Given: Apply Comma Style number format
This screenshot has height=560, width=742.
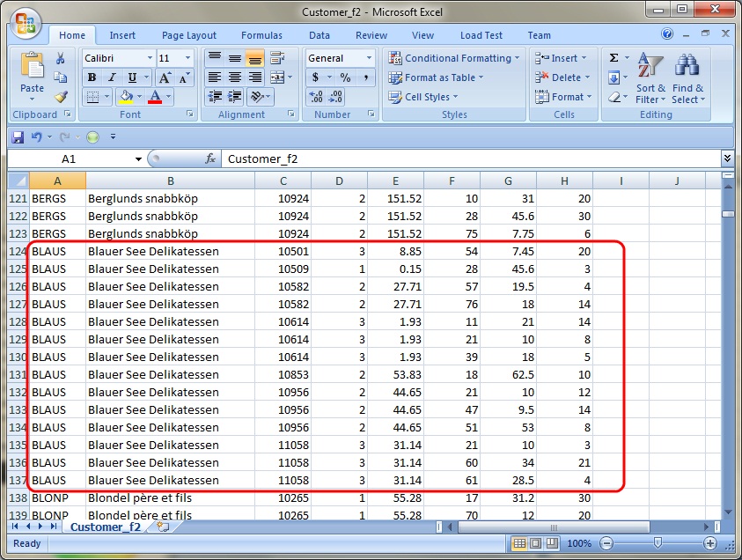Looking at the screenshot, I should point(365,77).
